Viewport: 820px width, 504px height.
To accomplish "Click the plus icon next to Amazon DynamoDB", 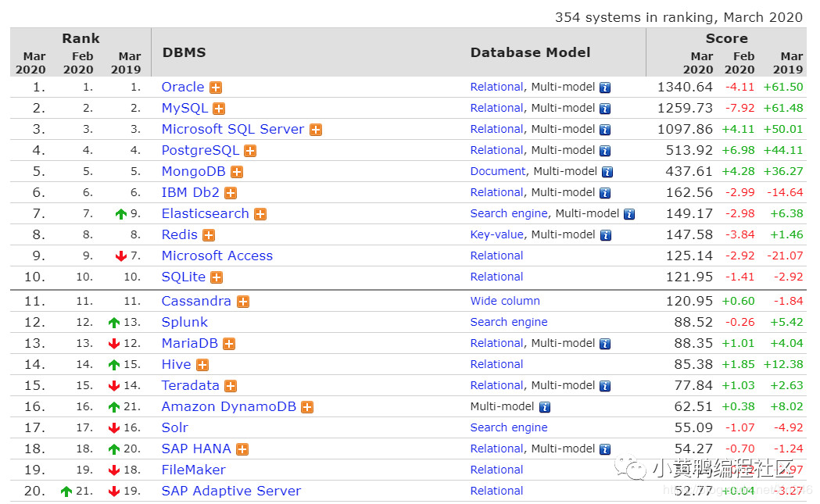I will pos(307,407).
